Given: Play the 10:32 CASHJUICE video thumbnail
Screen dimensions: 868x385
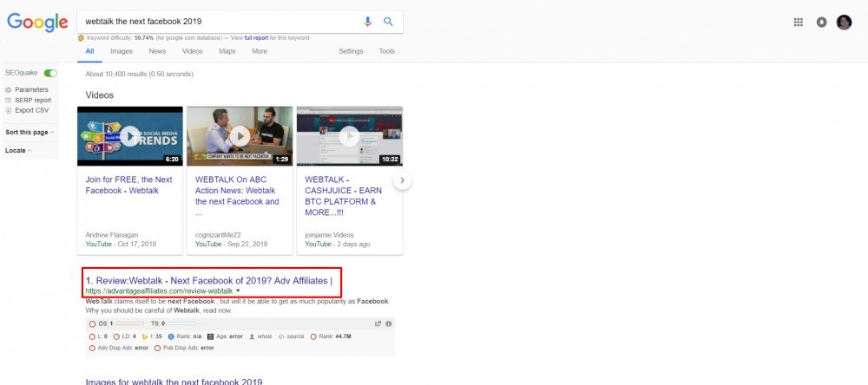Looking at the screenshot, I should pos(349,136).
